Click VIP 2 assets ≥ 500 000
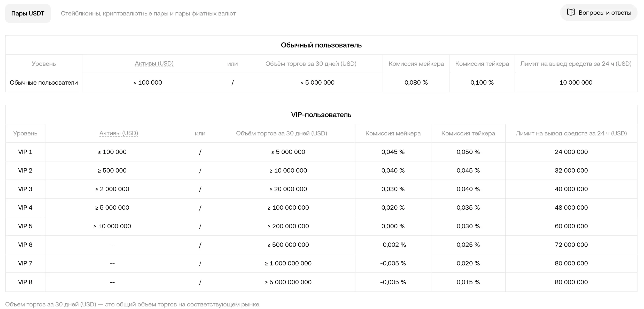Image resolution: width=644 pixels, height=309 pixels. click(x=112, y=170)
